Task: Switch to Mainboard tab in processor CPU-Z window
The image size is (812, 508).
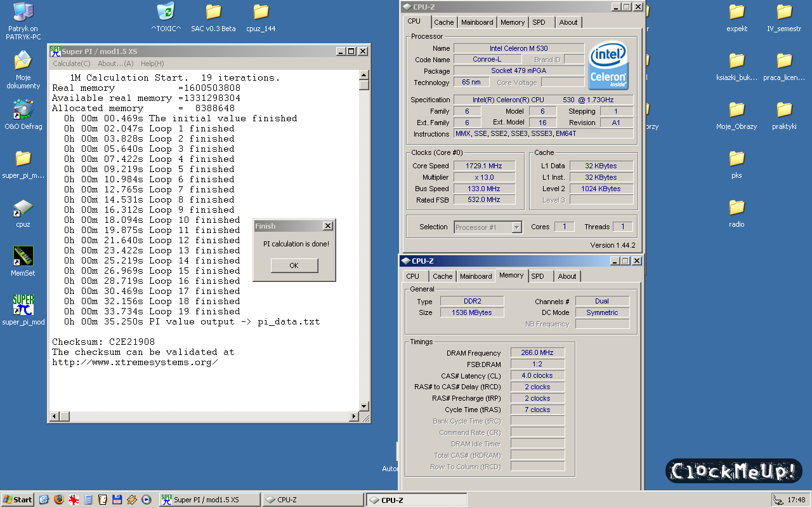Action: (477, 22)
